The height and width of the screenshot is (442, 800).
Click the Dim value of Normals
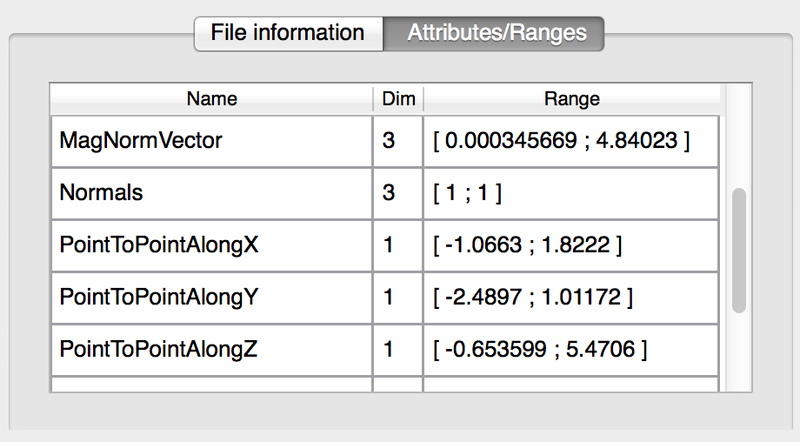click(390, 193)
